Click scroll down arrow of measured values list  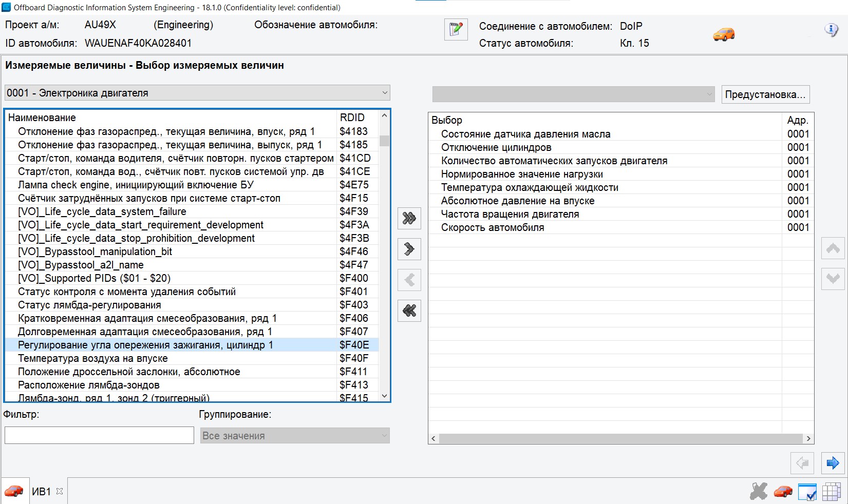point(384,396)
